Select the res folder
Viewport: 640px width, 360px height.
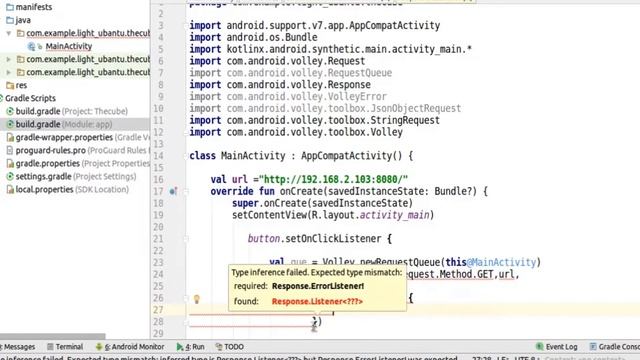[21, 85]
